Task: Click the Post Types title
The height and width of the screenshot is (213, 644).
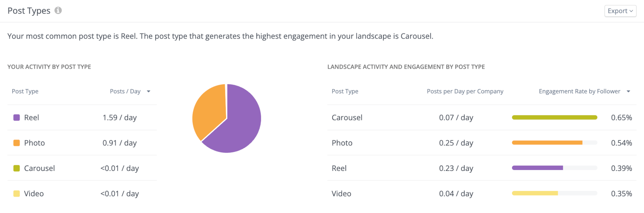Action: coord(29,10)
